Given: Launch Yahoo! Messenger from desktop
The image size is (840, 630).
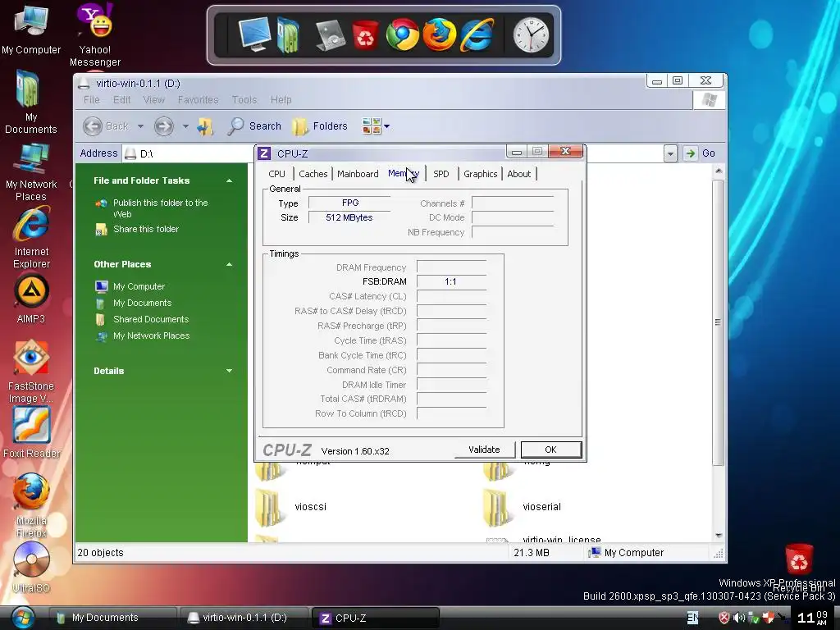Looking at the screenshot, I should pyautogui.click(x=95, y=34).
